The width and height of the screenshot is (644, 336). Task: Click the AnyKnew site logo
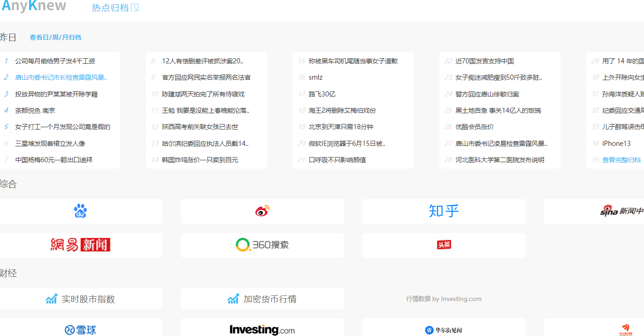pyautogui.click(x=34, y=7)
